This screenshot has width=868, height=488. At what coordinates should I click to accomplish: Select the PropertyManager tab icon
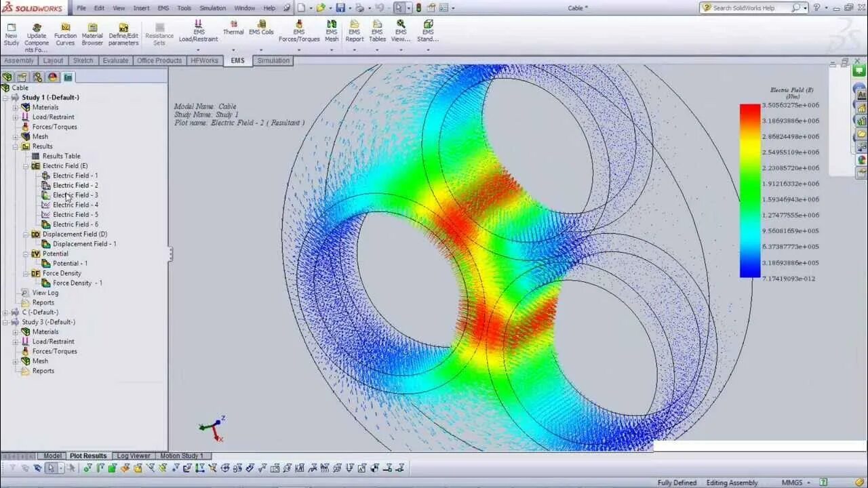(x=22, y=77)
